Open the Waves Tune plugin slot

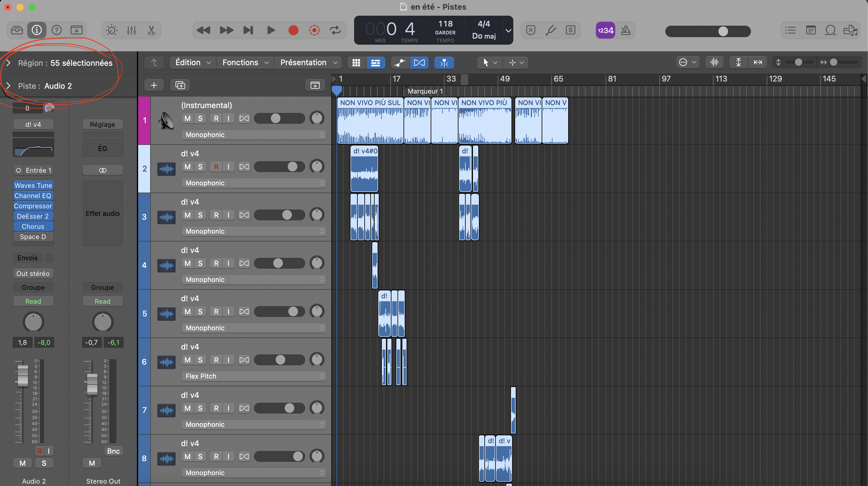[x=33, y=185]
